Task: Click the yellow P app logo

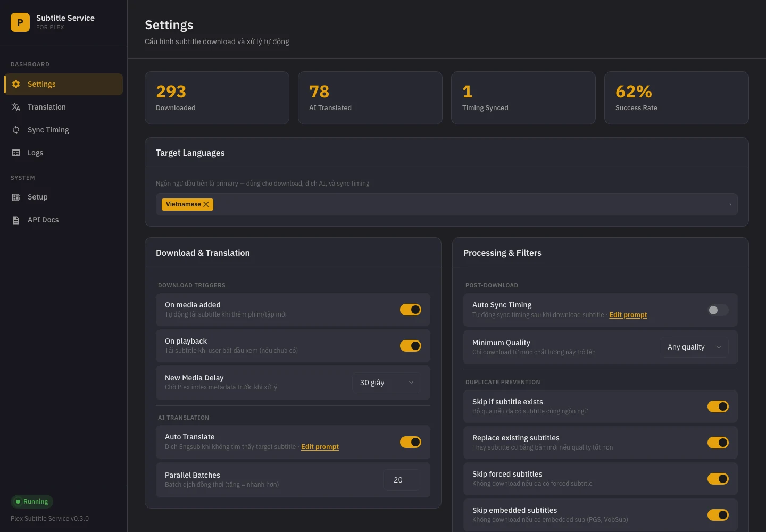Action: [x=20, y=22]
